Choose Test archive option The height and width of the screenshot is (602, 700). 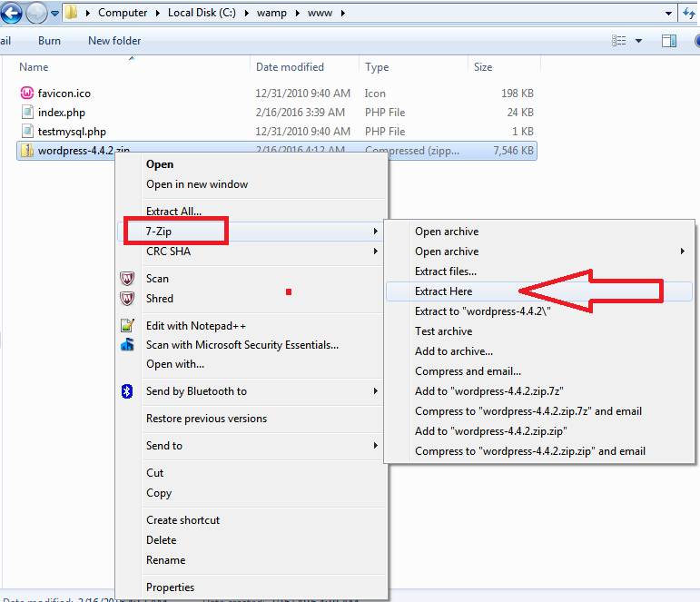[x=539, y=331]
